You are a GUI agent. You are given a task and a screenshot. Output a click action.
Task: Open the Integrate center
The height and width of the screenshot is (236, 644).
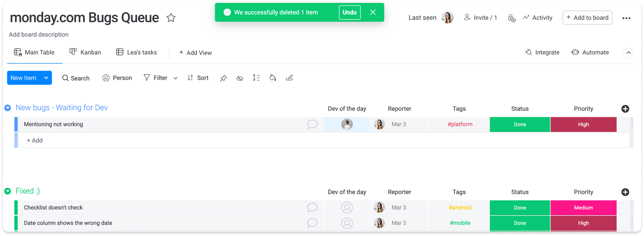542,52
